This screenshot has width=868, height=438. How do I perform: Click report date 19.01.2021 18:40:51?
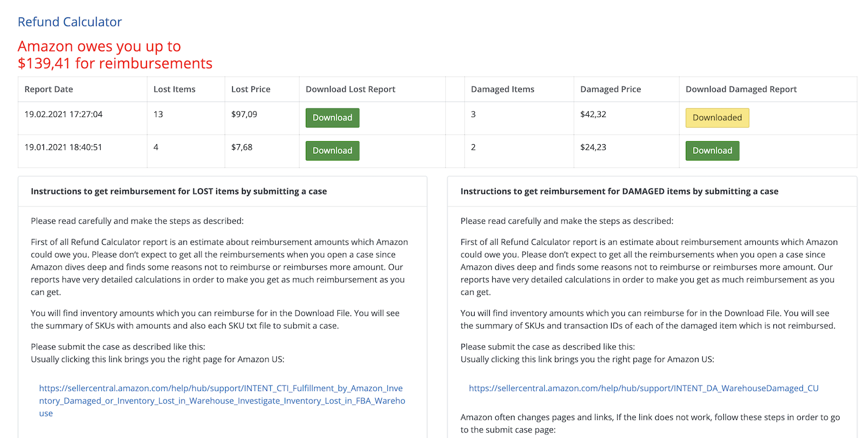click(63, 147)
